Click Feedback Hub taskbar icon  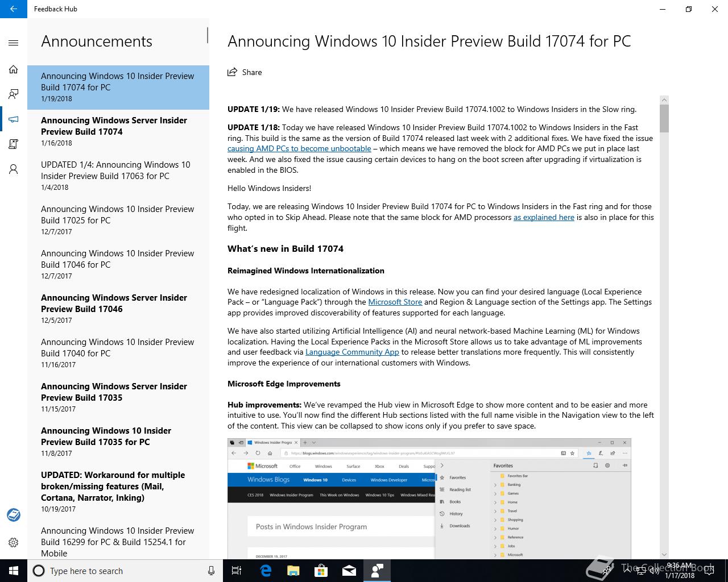(377, 571)
